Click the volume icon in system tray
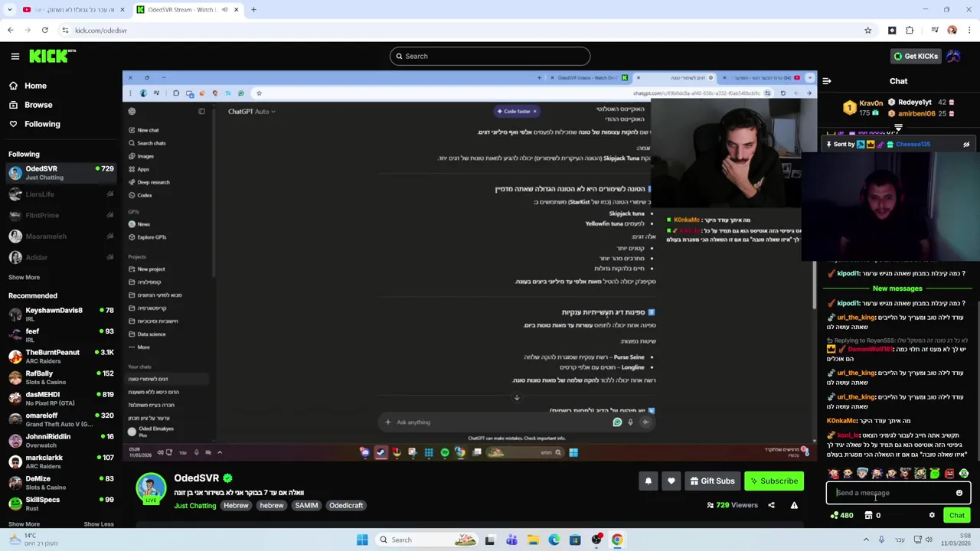 [x=929, y=540]
